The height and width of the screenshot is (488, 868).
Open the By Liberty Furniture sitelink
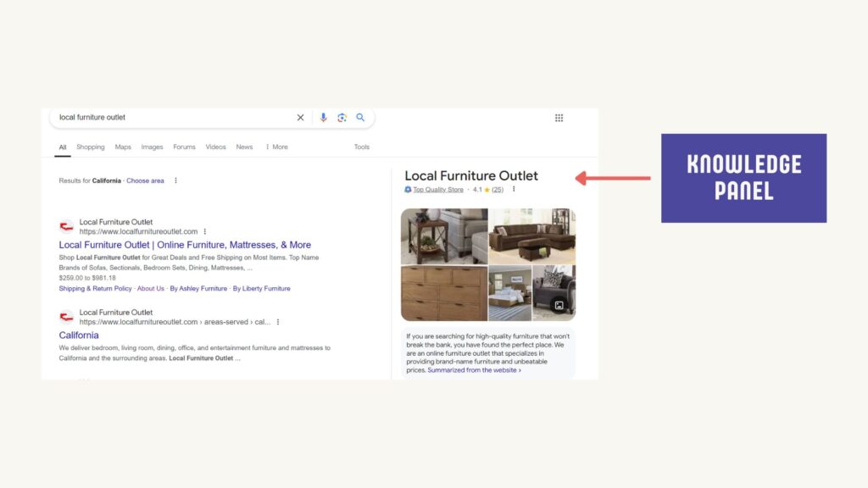[261, 289]
